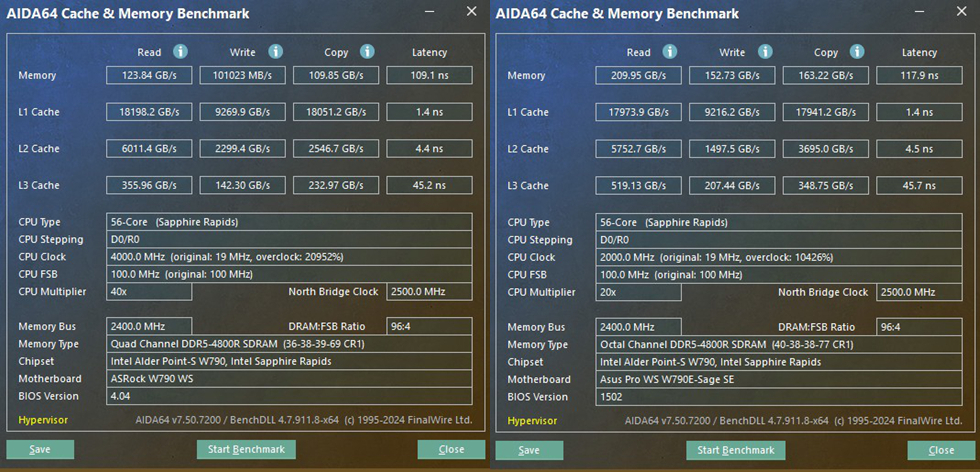The width and height of the screenshot is (980, 472).
Task: Minimize the ASRock W790 WS benchmark window
Action: click(x=429, y=14)
